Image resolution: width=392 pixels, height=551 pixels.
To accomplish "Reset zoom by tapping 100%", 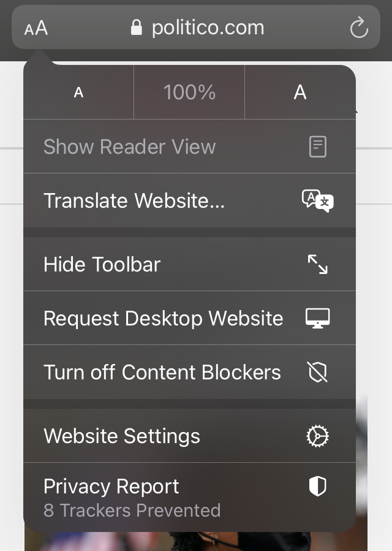I will [x=189, y=93].
